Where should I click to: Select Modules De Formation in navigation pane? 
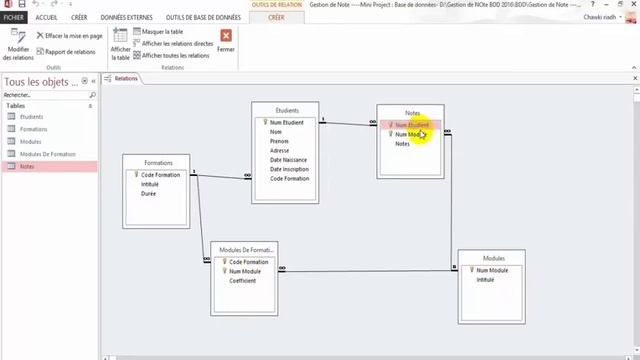[x=49, y=154]
